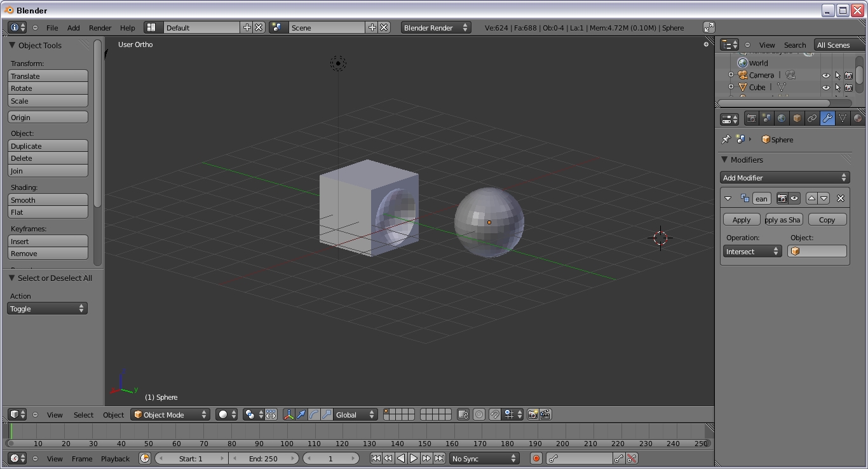
Task: Open the Object properties tab
Action: coord(797,118)
